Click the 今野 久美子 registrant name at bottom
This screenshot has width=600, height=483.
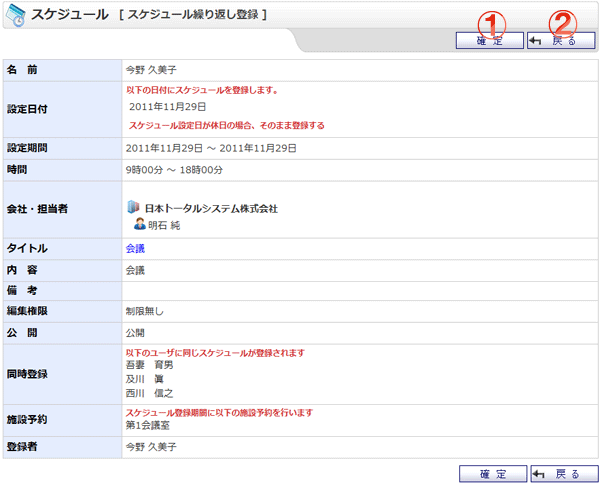click(151, 446)
